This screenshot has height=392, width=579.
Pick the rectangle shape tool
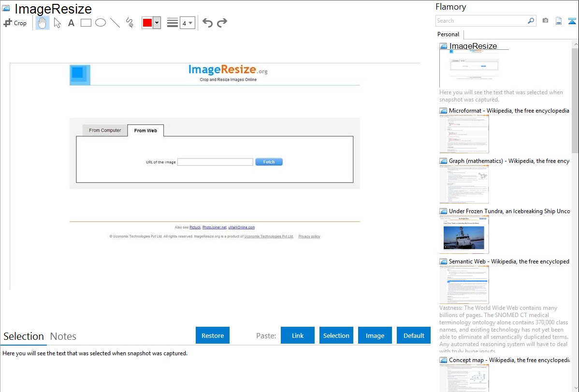coord(86,23)
